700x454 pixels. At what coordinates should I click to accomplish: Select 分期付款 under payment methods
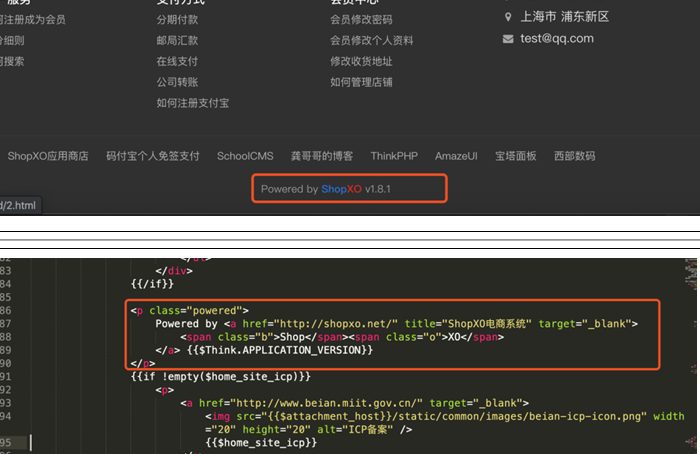(x=177, y=19)
